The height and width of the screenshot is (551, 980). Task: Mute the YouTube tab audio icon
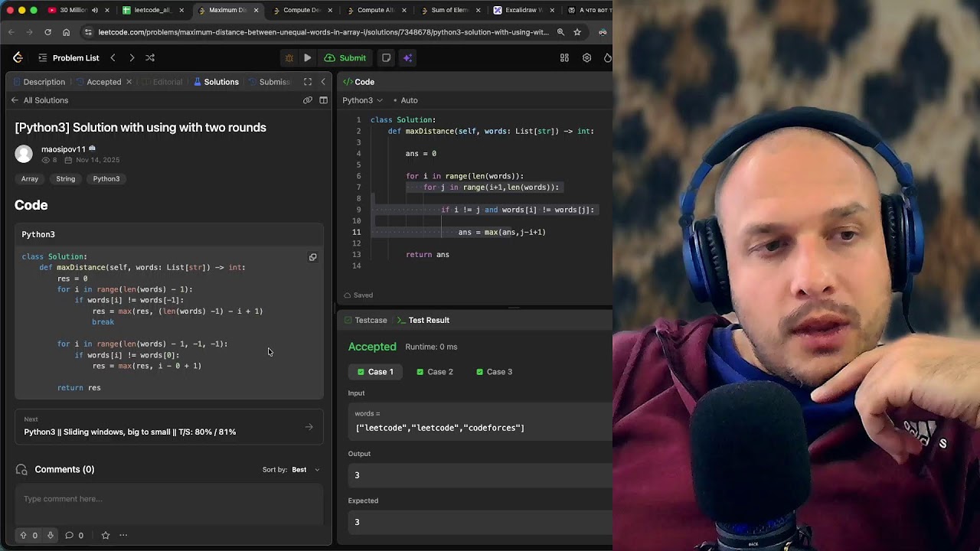coord(94,10)
